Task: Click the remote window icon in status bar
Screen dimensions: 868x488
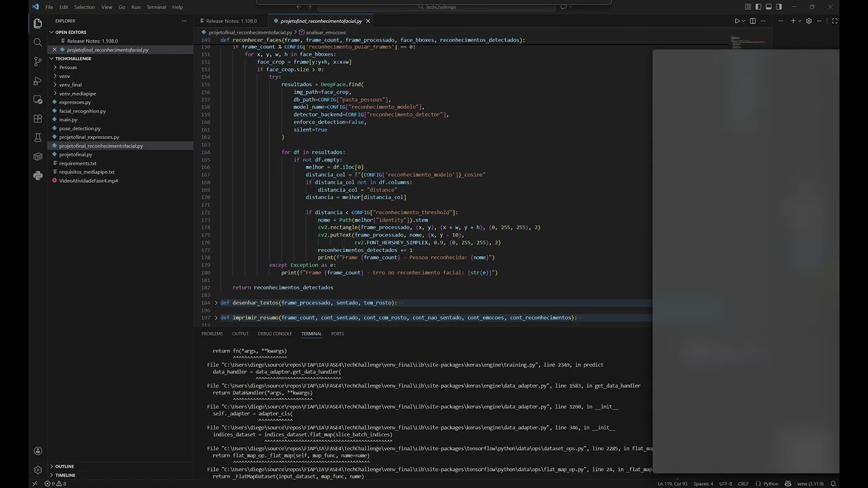Action: (x=35, y=483)
